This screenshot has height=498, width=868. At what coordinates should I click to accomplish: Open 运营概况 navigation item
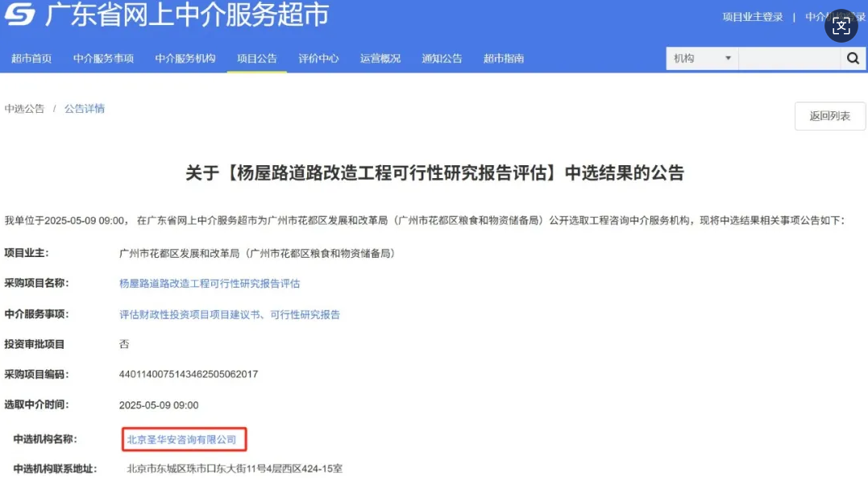click(x=380, y=59)
